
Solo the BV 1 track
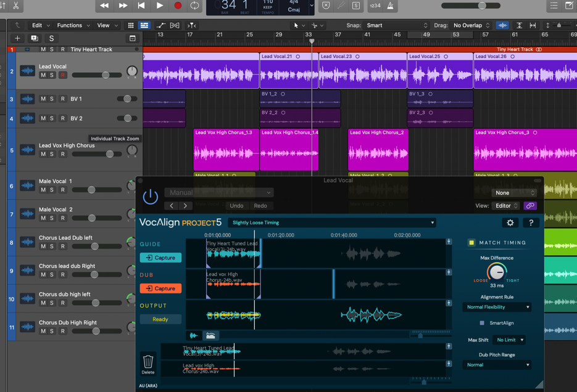52,99
